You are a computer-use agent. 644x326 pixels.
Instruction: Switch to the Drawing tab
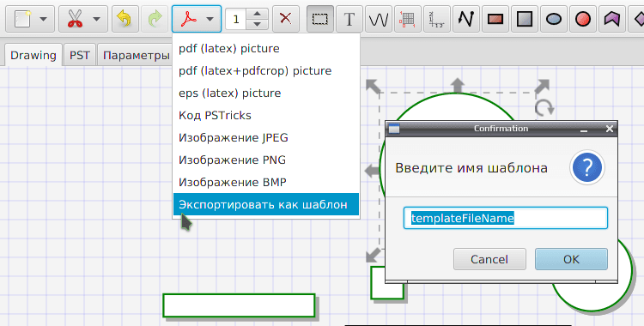coord(33,55)
